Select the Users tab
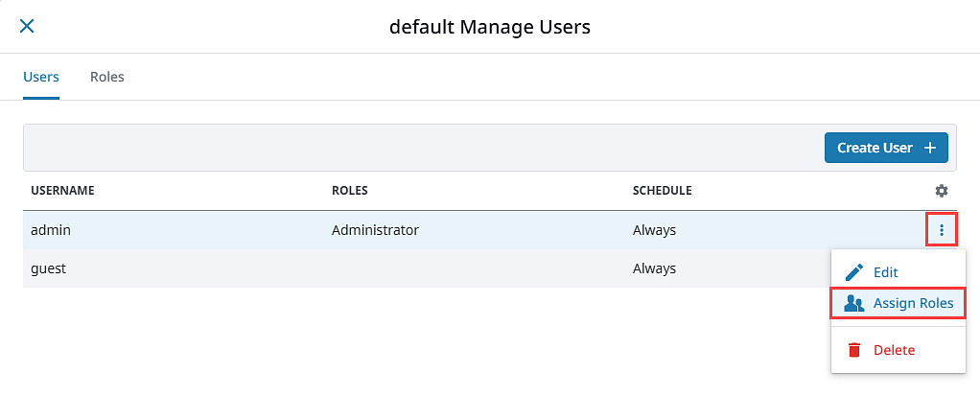This screenshot has height=419, width=980. pos(41,77)
